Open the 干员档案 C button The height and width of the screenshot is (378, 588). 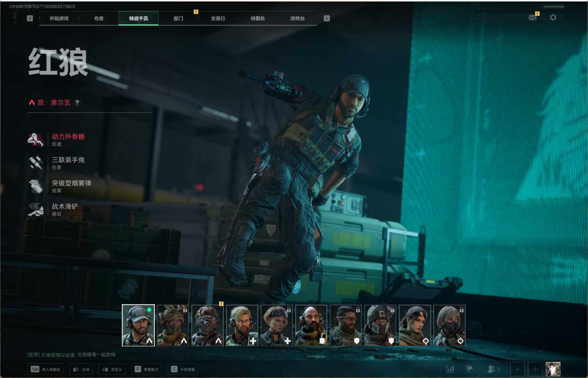[183, 369]
